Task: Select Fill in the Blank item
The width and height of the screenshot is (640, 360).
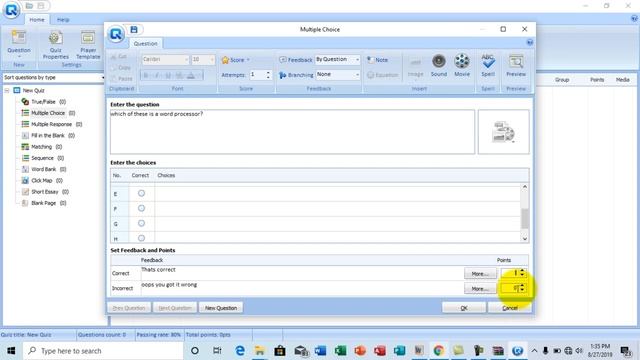Action: point(48,136)
